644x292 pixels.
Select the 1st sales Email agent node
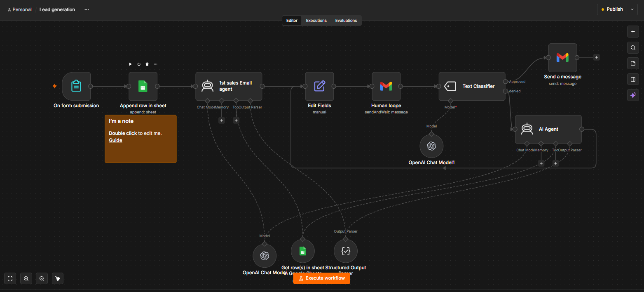click(229, 86)
